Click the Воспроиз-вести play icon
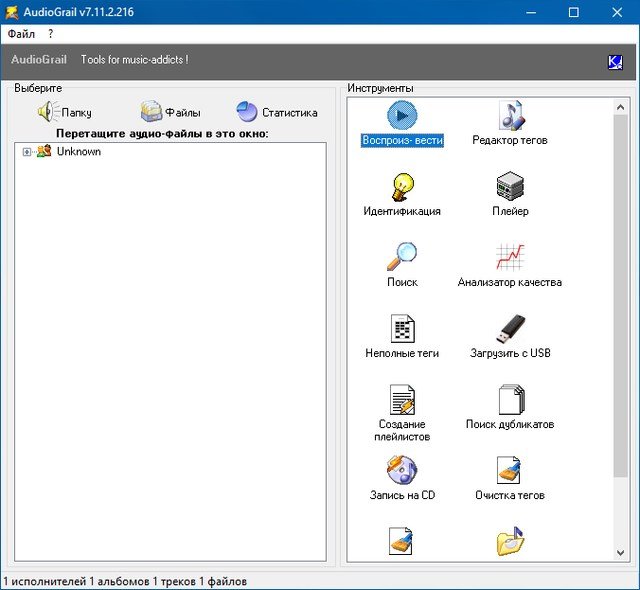640x590 pixels. tap(401, 115)
